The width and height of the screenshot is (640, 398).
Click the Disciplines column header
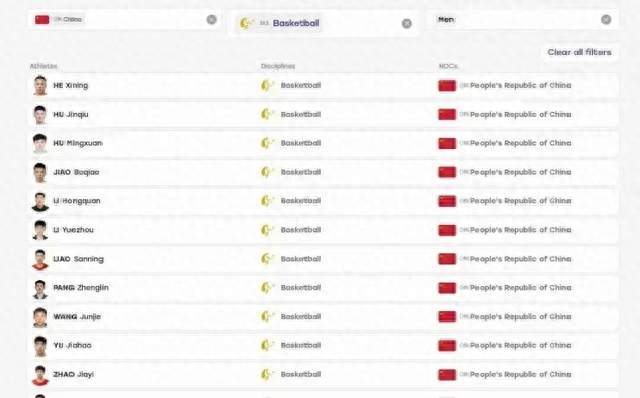[278, 66]
